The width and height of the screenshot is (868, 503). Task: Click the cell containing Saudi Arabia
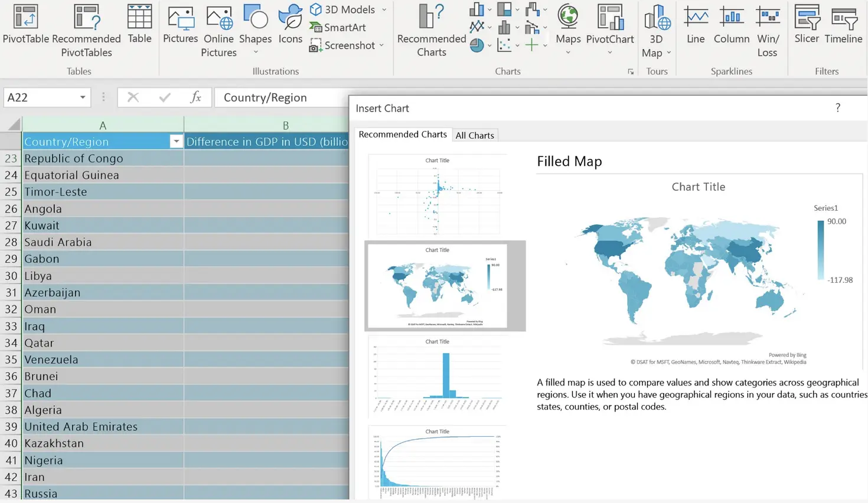click(103, 242)
